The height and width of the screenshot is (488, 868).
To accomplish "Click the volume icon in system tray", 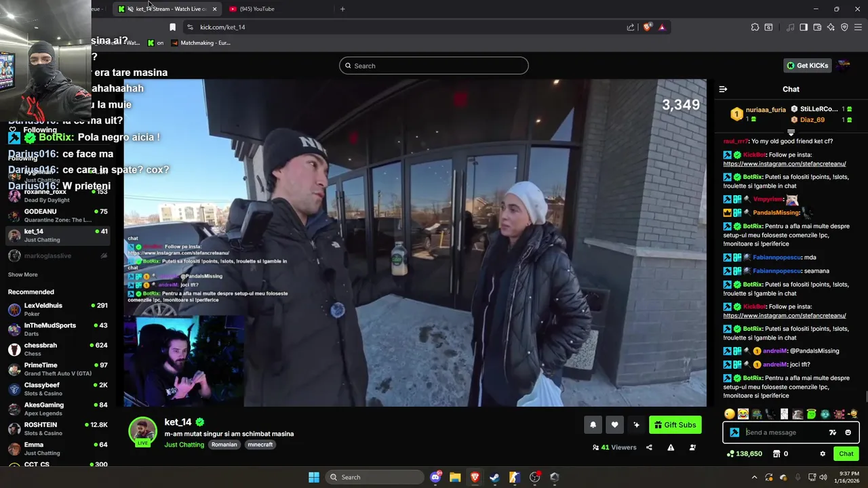I will point(823,477).
